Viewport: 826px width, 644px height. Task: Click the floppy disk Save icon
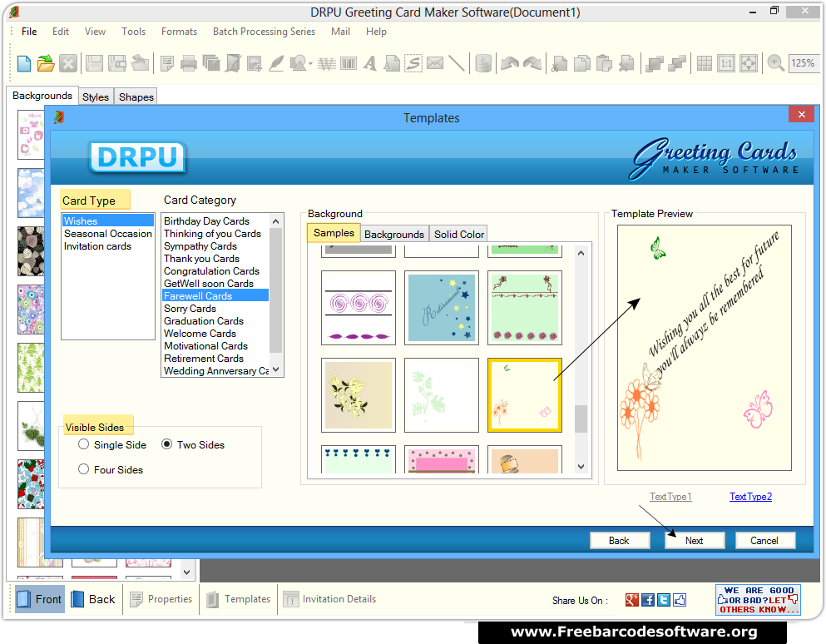point(94,64)
